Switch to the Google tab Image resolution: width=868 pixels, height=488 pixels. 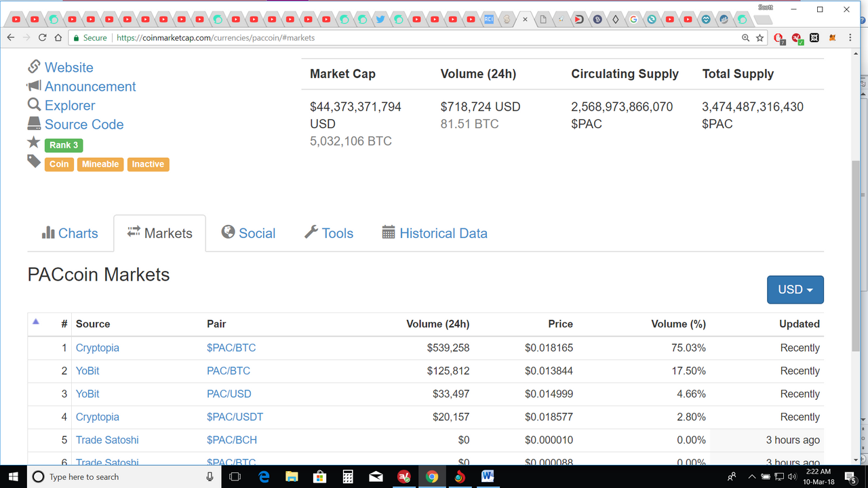[633, 20]
